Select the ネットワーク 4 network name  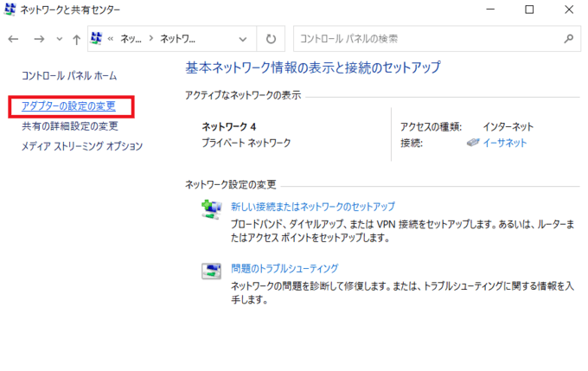(229, 127)
